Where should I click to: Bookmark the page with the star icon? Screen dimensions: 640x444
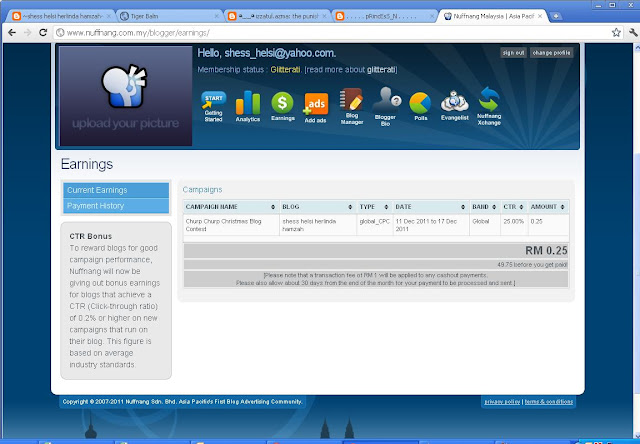pyautogui.click(x=616, y=33)
